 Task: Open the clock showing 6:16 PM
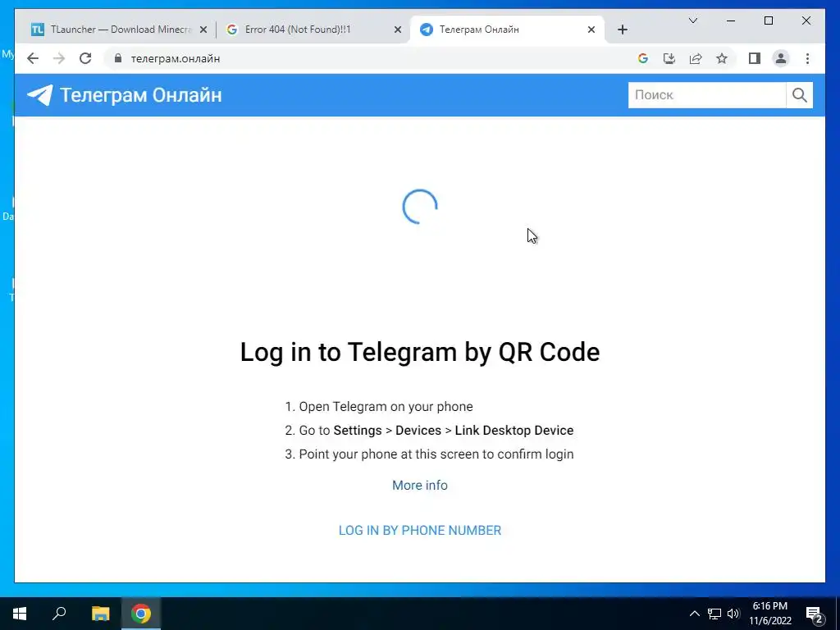pos(769,614)
